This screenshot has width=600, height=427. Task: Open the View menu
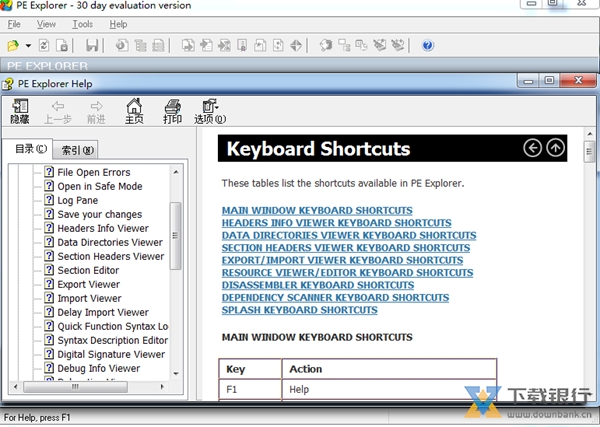pos(46,23)
